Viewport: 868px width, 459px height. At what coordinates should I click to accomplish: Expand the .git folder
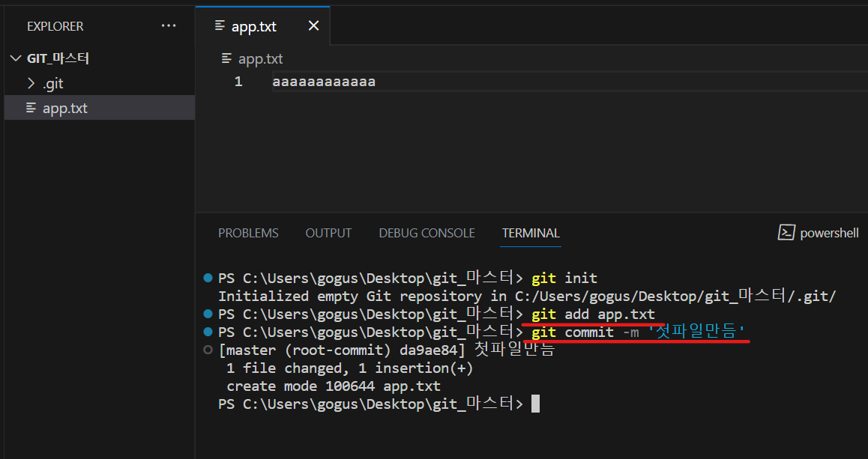tap(31, 84)
